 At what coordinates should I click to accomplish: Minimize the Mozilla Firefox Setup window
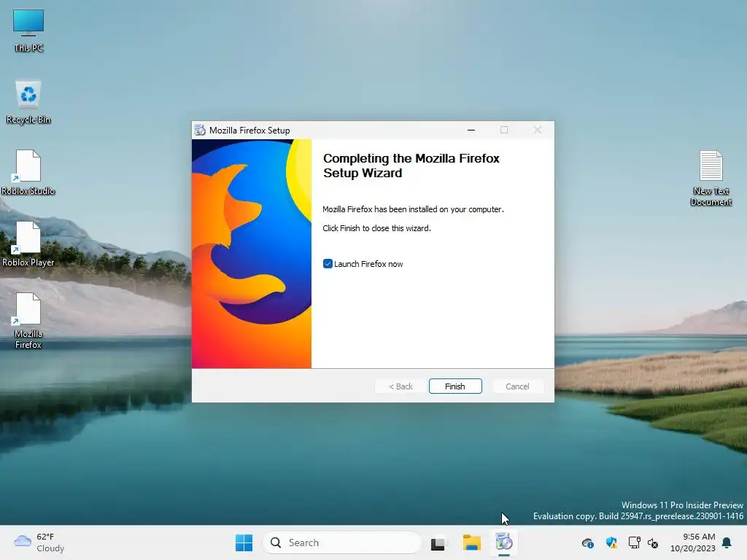(x=471, y=130)
